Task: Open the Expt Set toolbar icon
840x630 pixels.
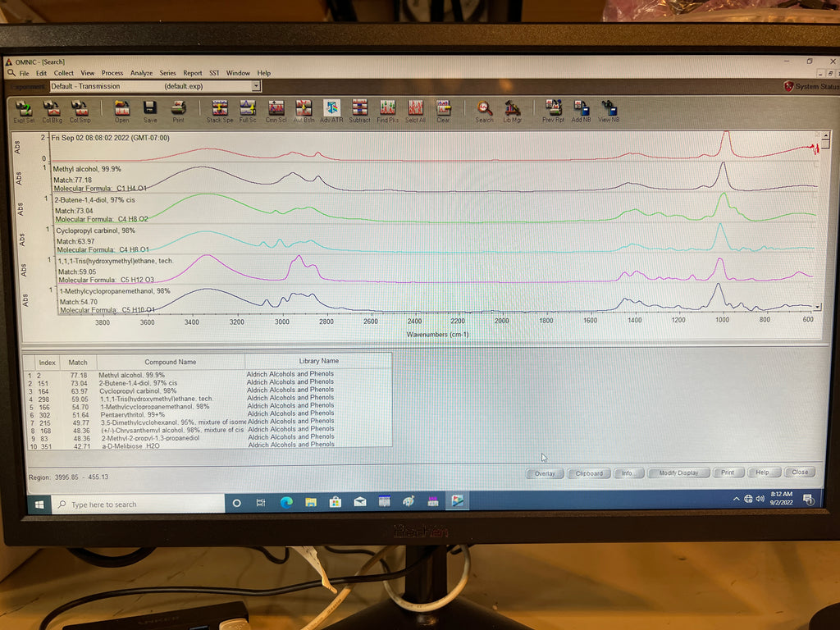Action: point(24,112)
